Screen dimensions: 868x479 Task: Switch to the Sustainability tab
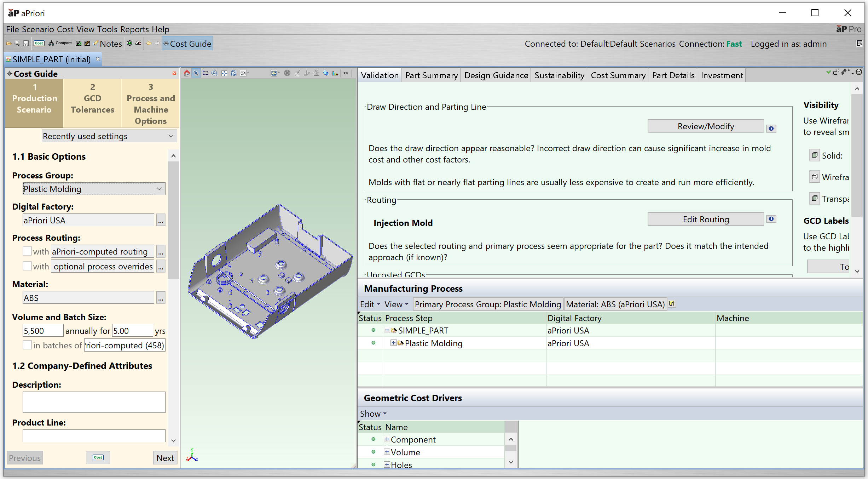point(559,75)
